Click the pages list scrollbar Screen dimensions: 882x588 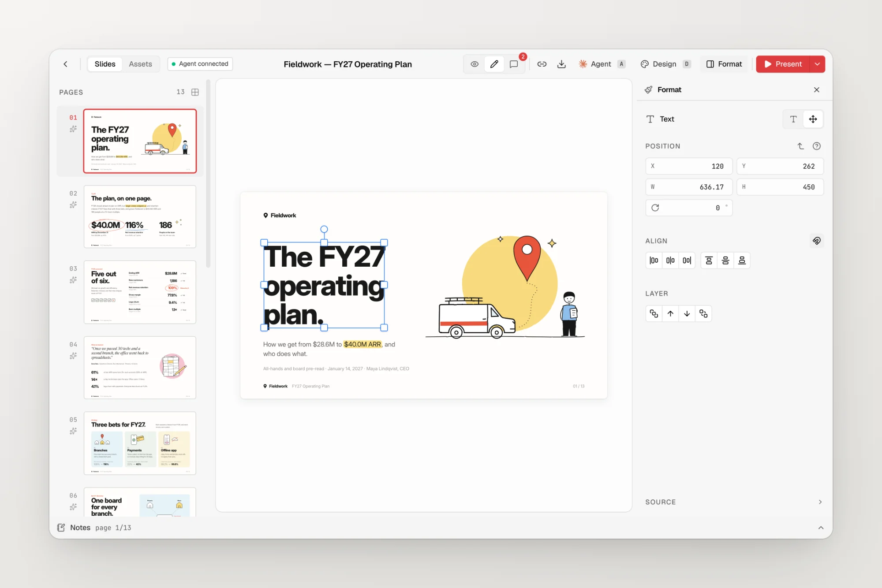208,174
